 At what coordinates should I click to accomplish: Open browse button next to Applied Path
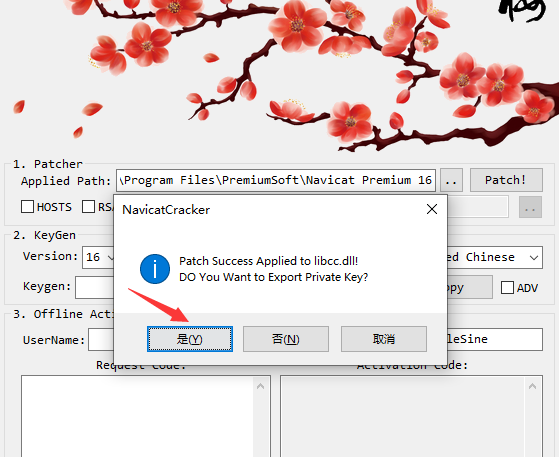[x=451, y=180]
